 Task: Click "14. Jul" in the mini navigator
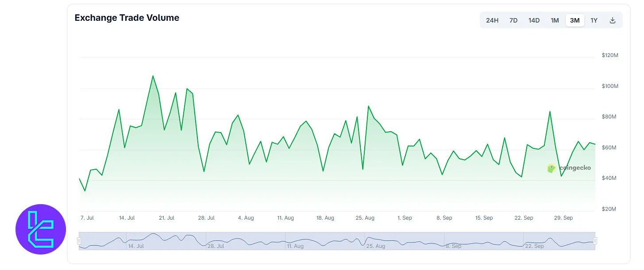coord(136,246)
